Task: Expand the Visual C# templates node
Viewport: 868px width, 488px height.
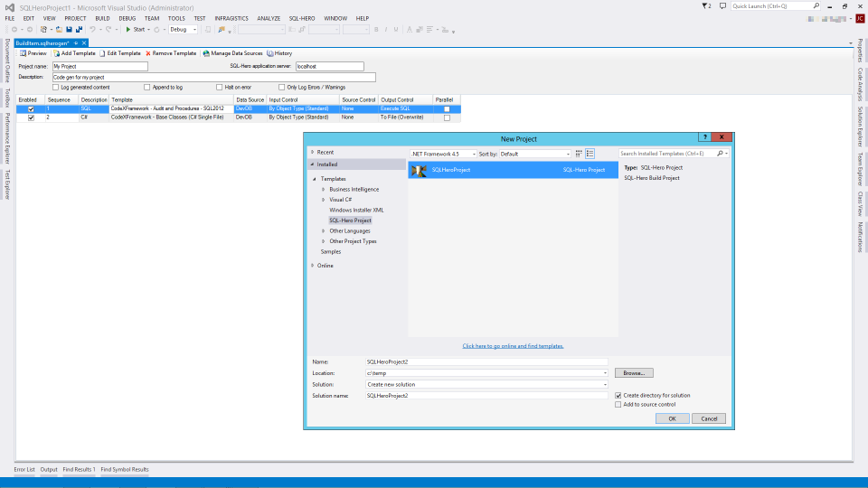Action: pos(323,200)
